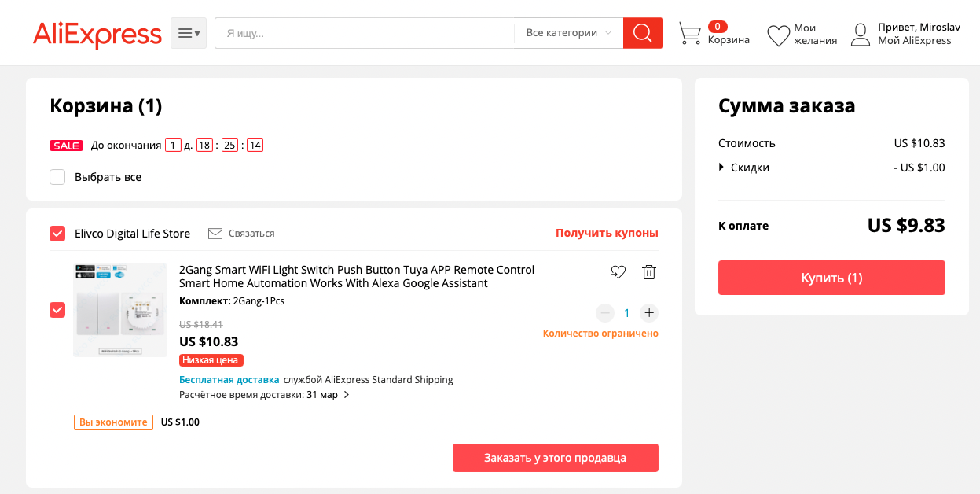Click the user profile icon

862,34
